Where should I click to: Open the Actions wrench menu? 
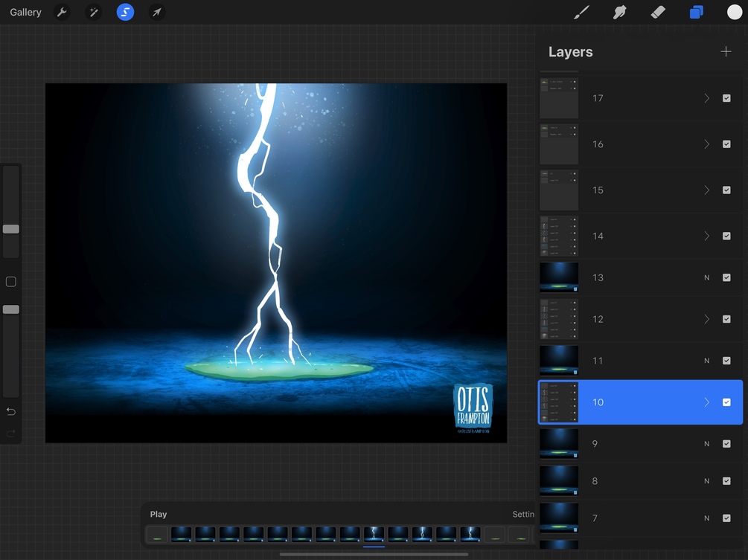click(x=62, y=12)
